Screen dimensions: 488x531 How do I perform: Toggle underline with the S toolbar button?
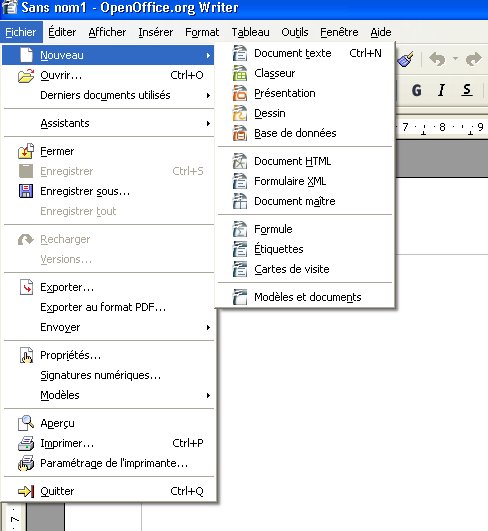click(467, 90)
